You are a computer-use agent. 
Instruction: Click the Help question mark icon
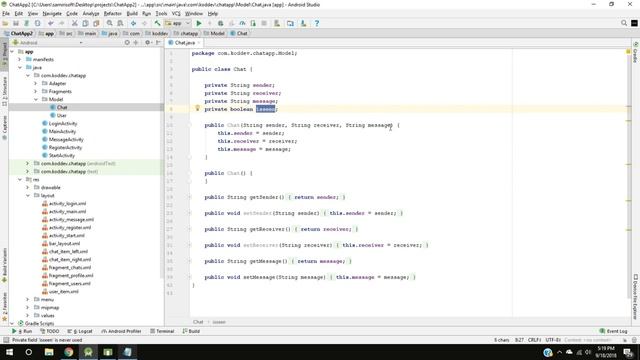tap(317, 23)
